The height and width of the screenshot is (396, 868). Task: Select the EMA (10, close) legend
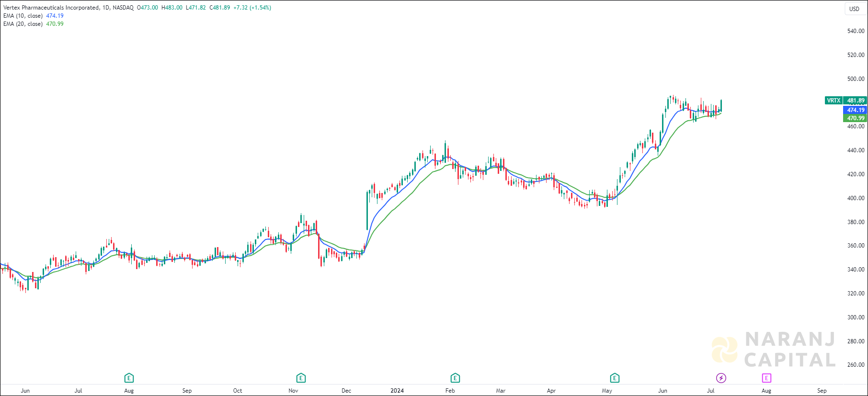(x=23, y=16)
